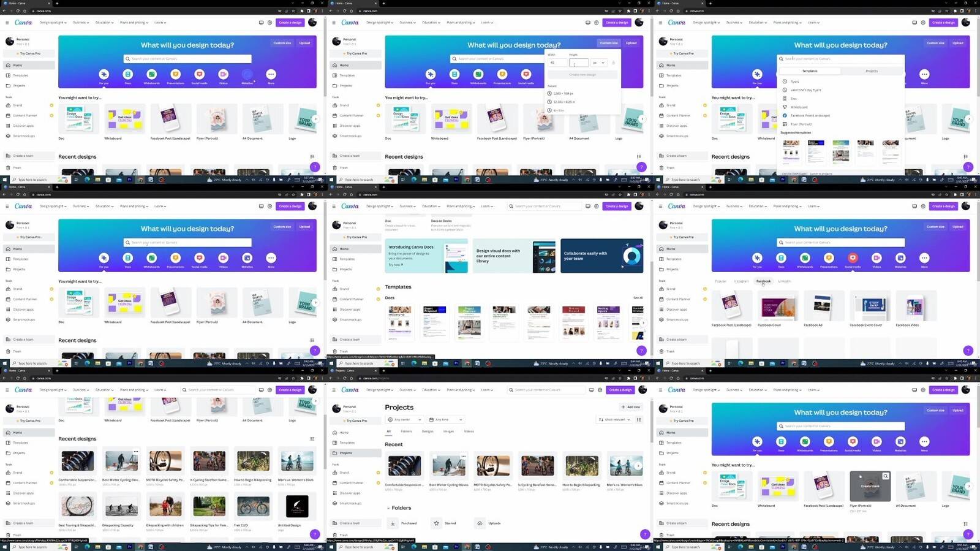Screen dimensions: 980x551
Task: Click 'Create blank' on the hovered Flyer (Portrait) card
Action: click(x=870, y=486)
